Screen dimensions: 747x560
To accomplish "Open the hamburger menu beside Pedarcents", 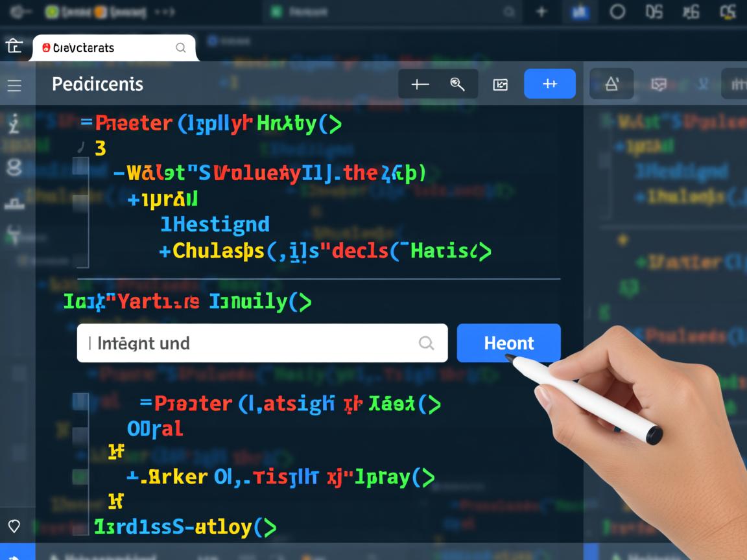I will 14,86.
